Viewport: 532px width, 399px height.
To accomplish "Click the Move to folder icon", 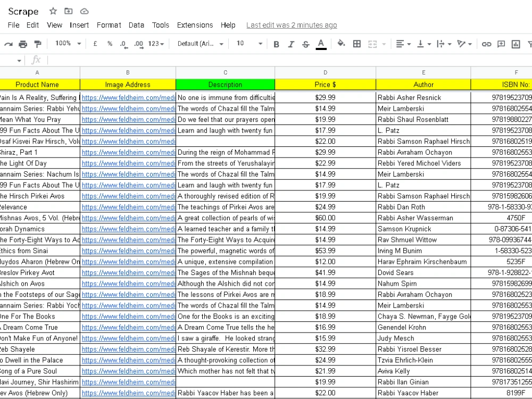I will [69, 11].
